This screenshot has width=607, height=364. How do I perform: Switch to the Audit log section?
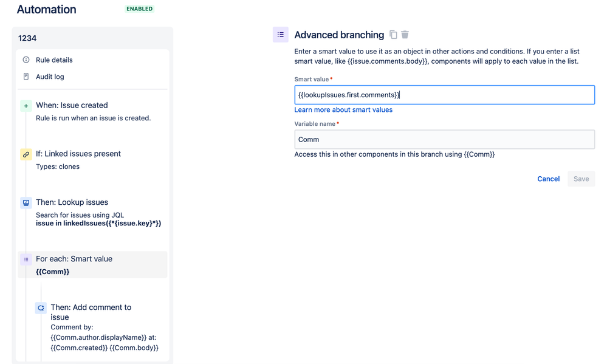click(x=51, y=76)
